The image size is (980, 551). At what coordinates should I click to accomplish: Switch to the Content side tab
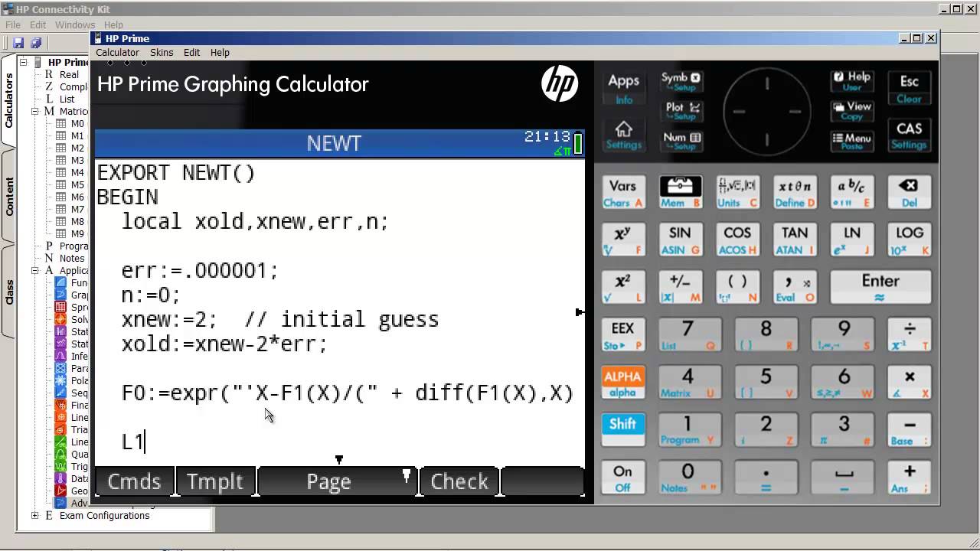tap(9, 197)
